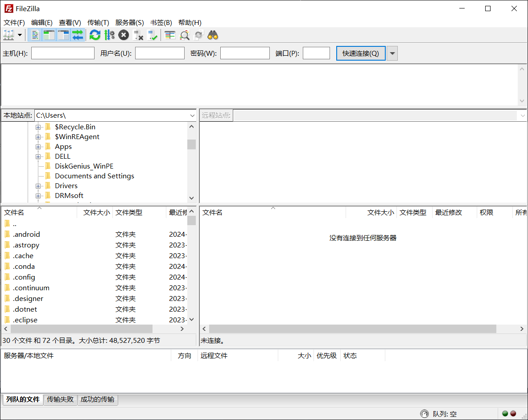Expand the DRMsoft tree node
Image resolution: width=528 pixels, height=420 pixels.
tap(38, 196)
